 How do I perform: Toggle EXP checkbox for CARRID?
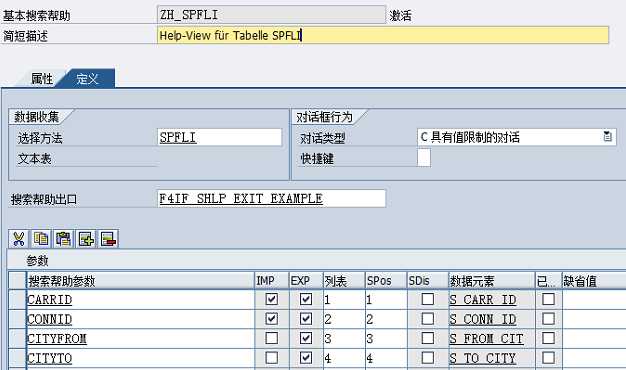coord(306,299)
